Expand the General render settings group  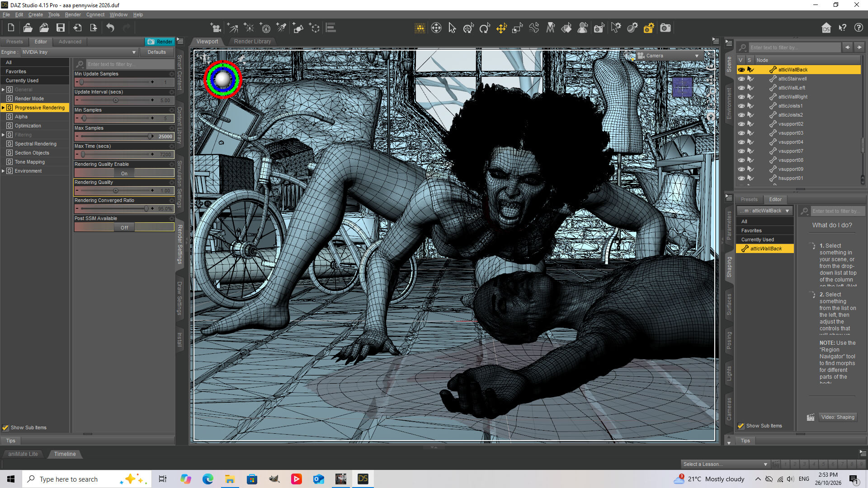pyautogui.click(x=3, y=89)
